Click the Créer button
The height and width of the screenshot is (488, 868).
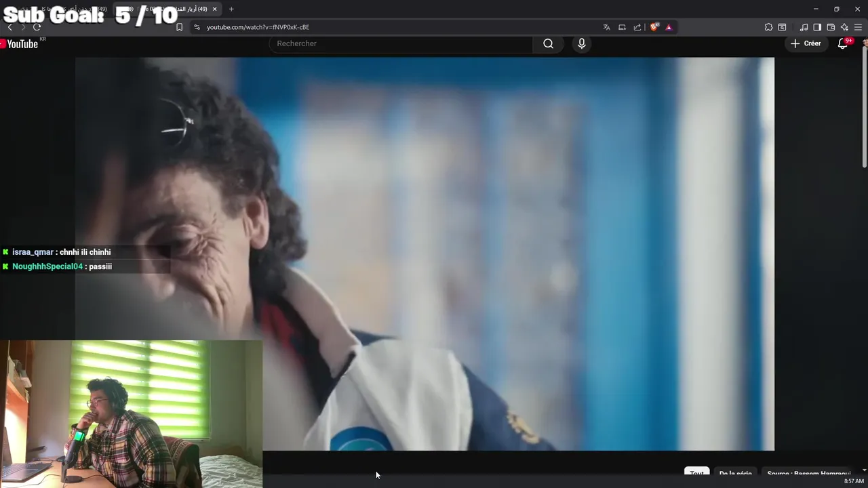click(806, 43)
